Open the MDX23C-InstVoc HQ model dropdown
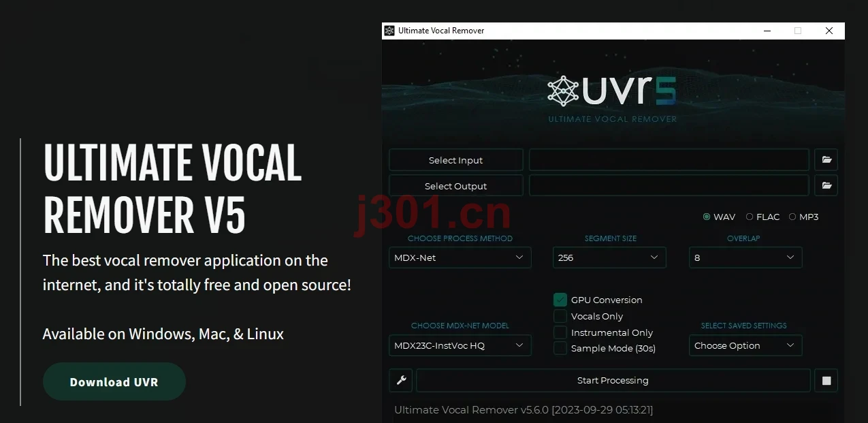 tap(460, 345)
